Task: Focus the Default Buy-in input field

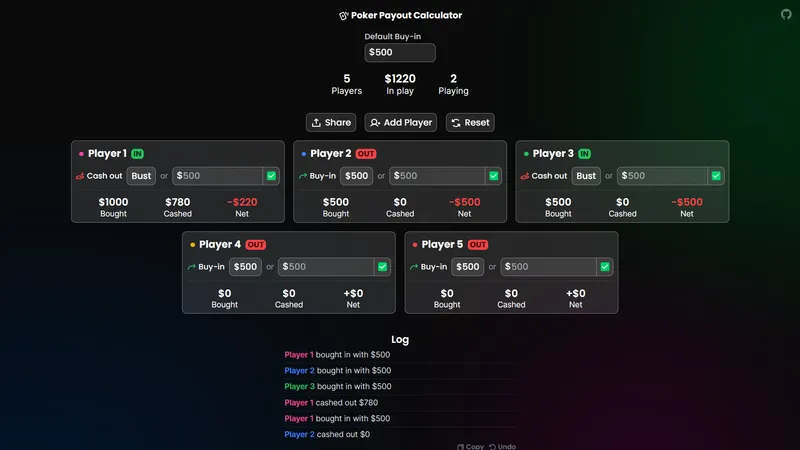Action: (400, 53)
